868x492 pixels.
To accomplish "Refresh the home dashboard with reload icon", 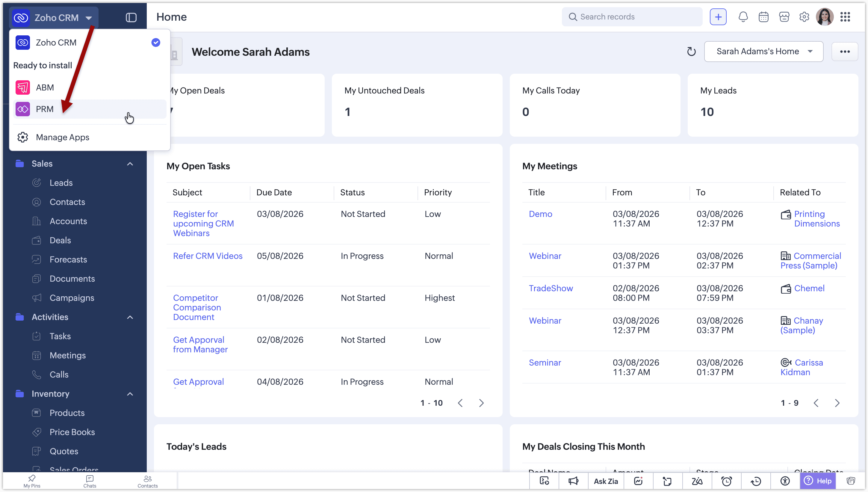I will coord(691,52).
